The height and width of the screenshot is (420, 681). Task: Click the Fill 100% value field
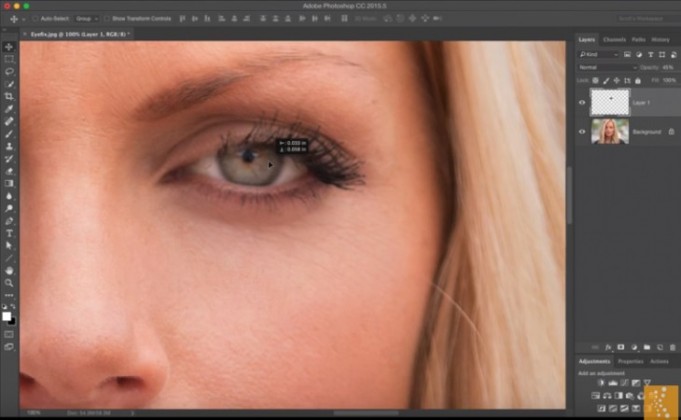pyautogui.click(x=669, y=80)
